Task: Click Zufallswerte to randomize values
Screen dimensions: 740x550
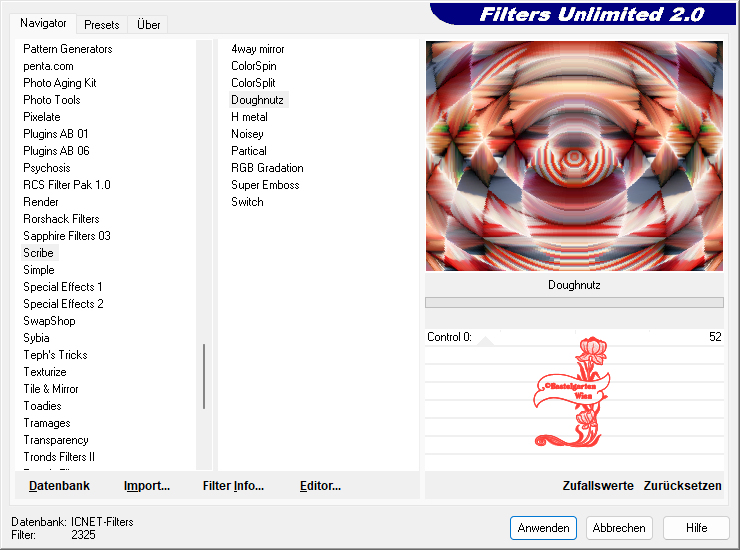Action: point(598,486)
